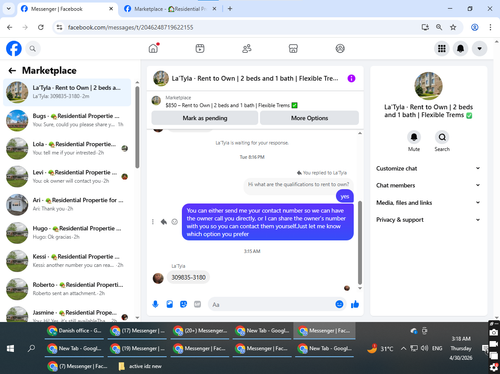The height and width of the screenshot is (374, 500).
Task: Expand Customize chat section
Action: (x=428, y=168)
